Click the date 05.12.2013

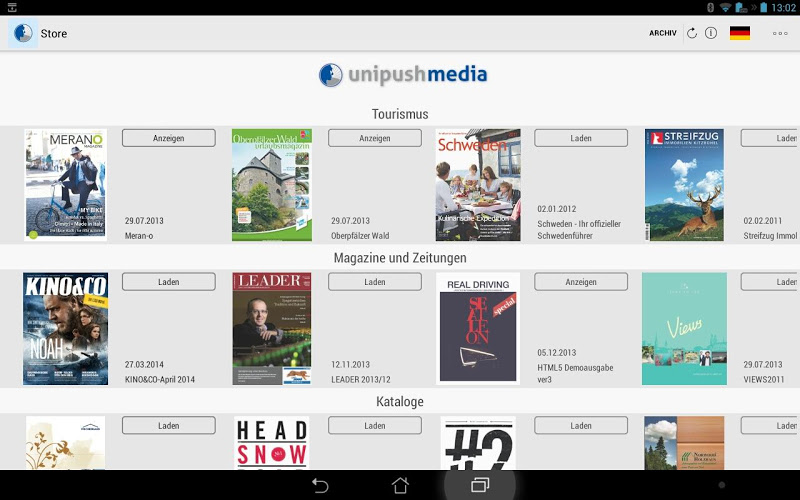click(557, 353)
